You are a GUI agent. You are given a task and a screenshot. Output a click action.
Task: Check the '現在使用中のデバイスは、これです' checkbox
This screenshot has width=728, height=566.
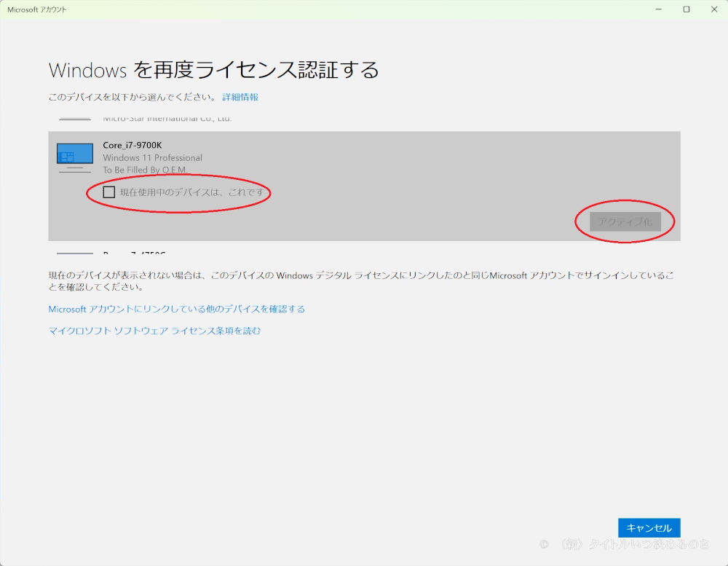coord(108,192)
